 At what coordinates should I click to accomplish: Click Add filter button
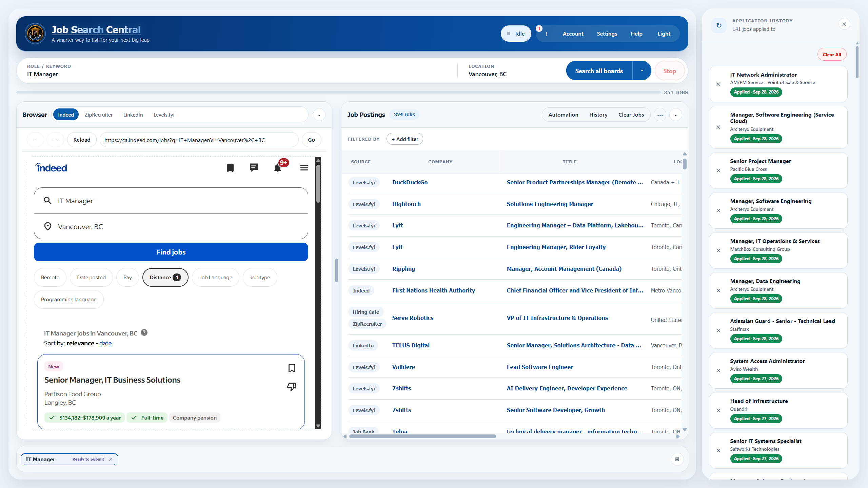pyautogui.click(x=405, y=139)
